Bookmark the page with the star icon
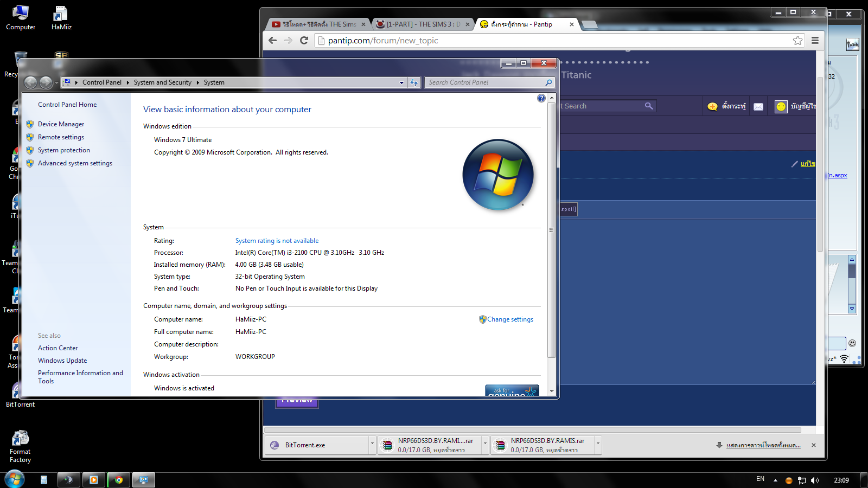This screenshot has height=488, width=868. (x=797, y=40)
